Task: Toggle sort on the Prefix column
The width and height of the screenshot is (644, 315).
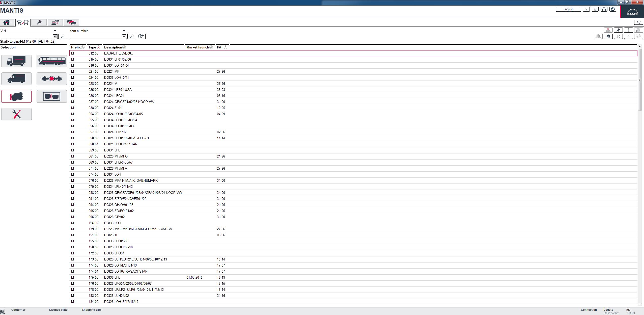Action: pos(83,47)
